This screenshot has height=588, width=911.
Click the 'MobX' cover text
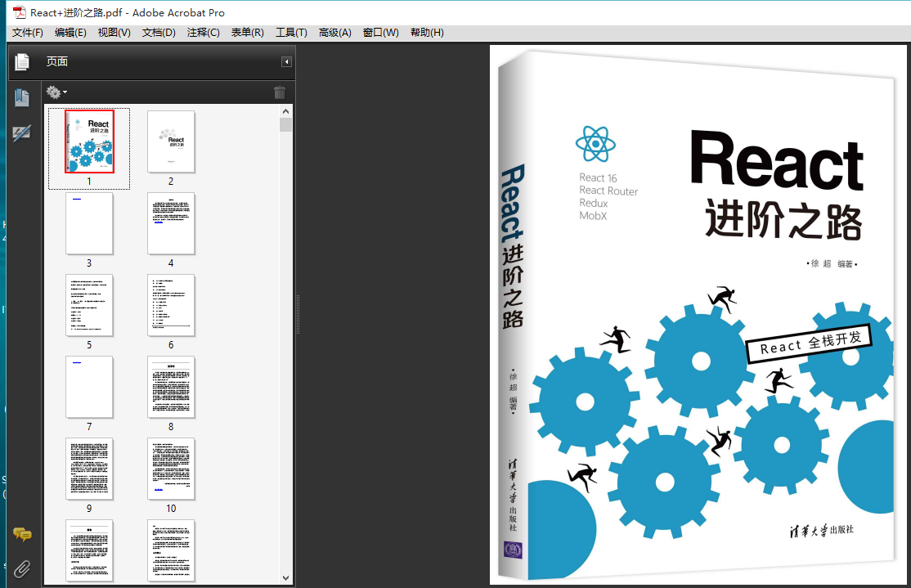coord(593,216)
